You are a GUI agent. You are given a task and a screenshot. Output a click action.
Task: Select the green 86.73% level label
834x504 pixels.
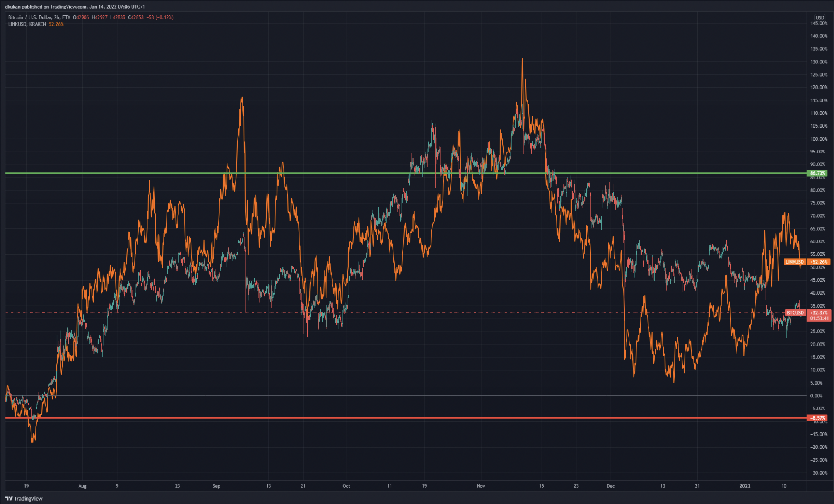(x=817, y=173)
